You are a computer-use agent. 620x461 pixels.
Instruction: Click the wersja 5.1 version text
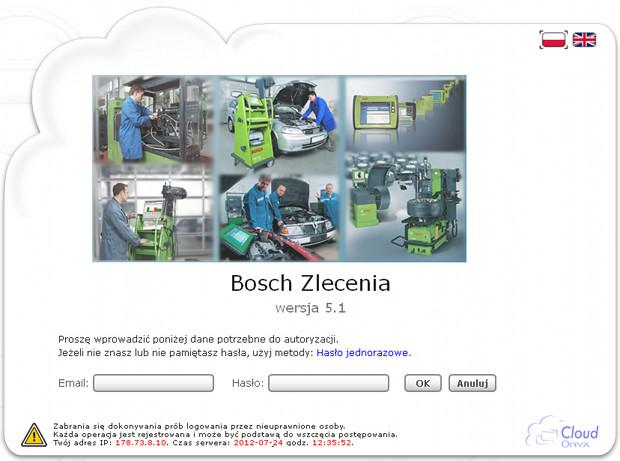click(310, 308)
